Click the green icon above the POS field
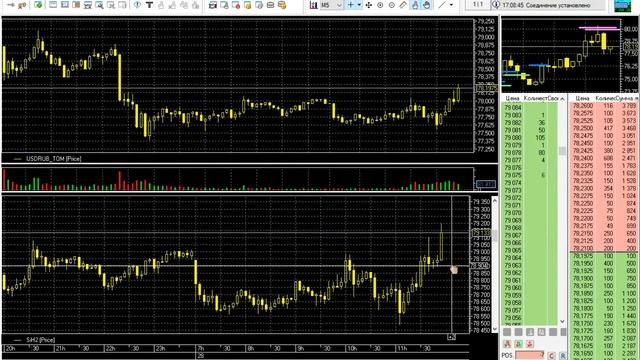Viewport: 640px width, 360px height. [518, 344]
